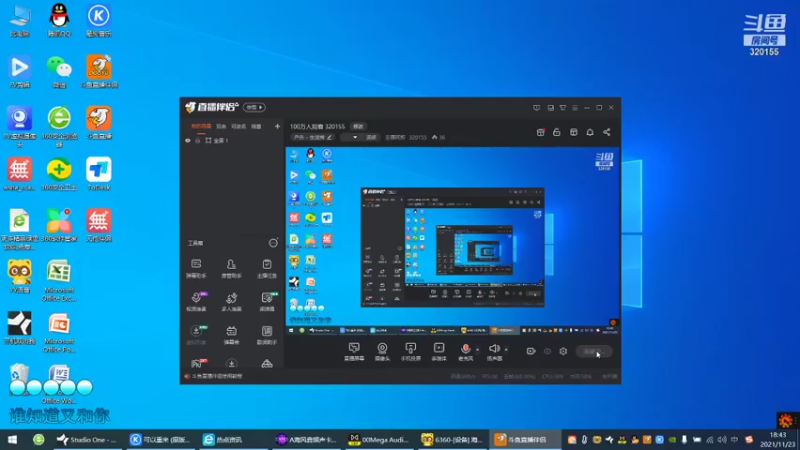Image resolution: width=800 pixels, height=450 pixels.
Task: Switch to the first scene tab (highlighted)
Action: pyautogui.click(x=201, y=126)
